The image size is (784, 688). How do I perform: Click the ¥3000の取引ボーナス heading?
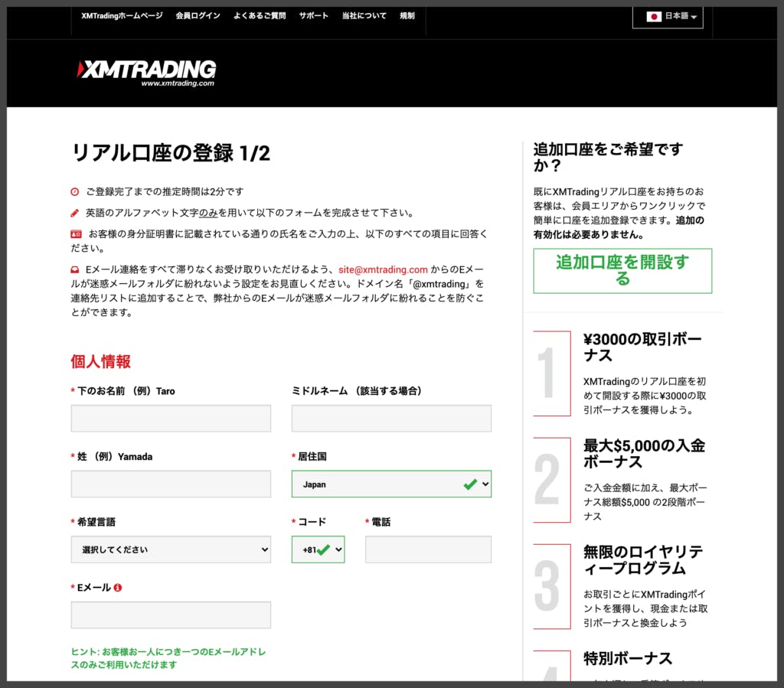[x=642, y=347]
